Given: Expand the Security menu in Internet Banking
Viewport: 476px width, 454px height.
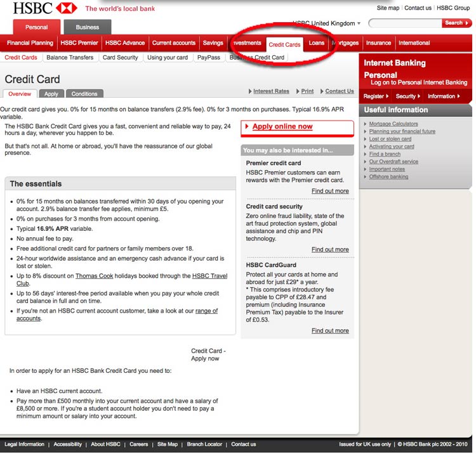Looking at the screenshot, I should [407, 96].
